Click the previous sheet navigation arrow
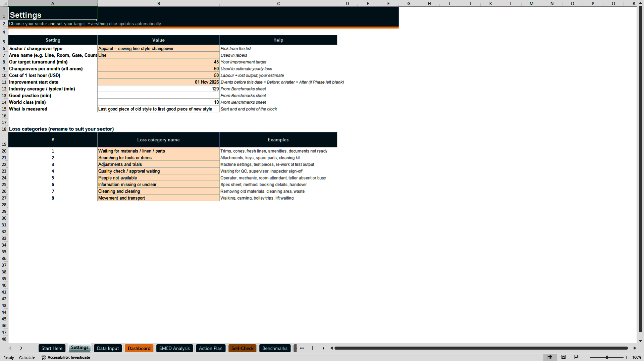The height and width of the screenshot is (361, 644). pos(10,348)
